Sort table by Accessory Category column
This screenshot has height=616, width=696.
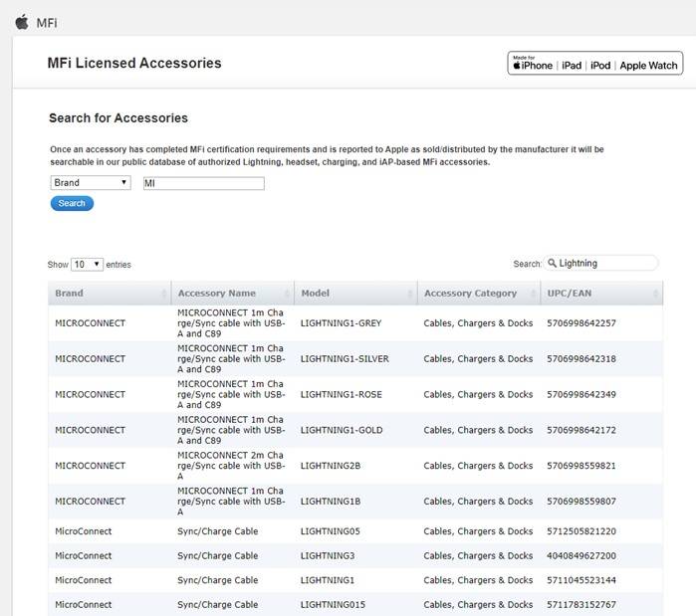[479, 294]
